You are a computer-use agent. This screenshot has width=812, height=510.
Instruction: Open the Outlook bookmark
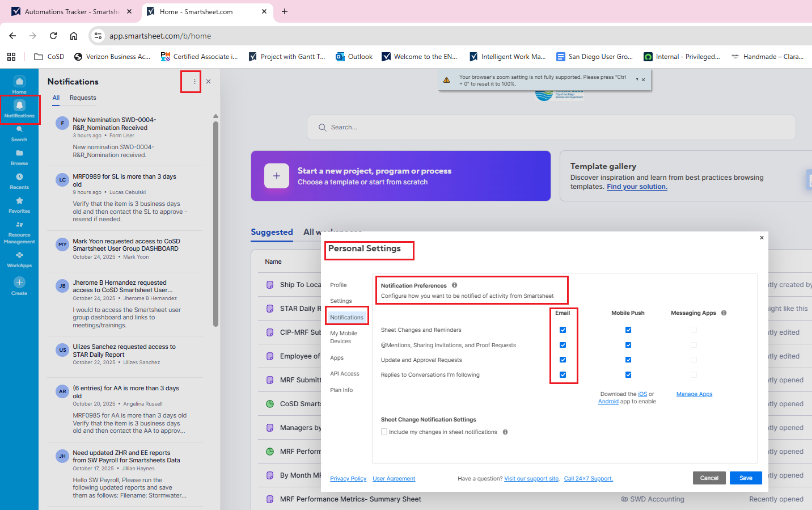(x=354, y=57)
